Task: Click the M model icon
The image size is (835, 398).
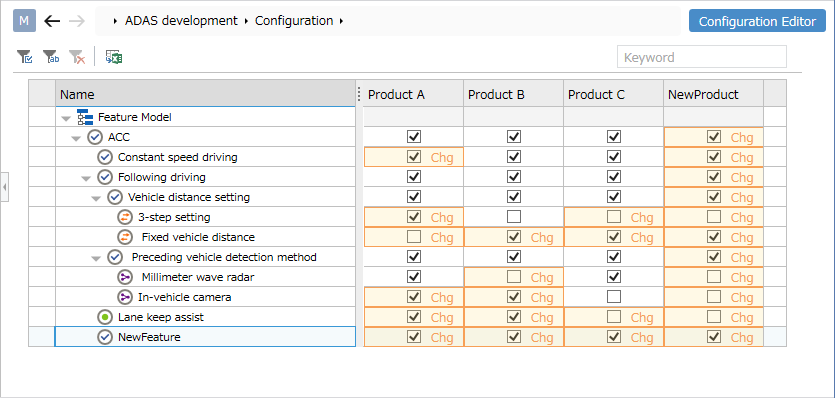Action: (24, 21)
